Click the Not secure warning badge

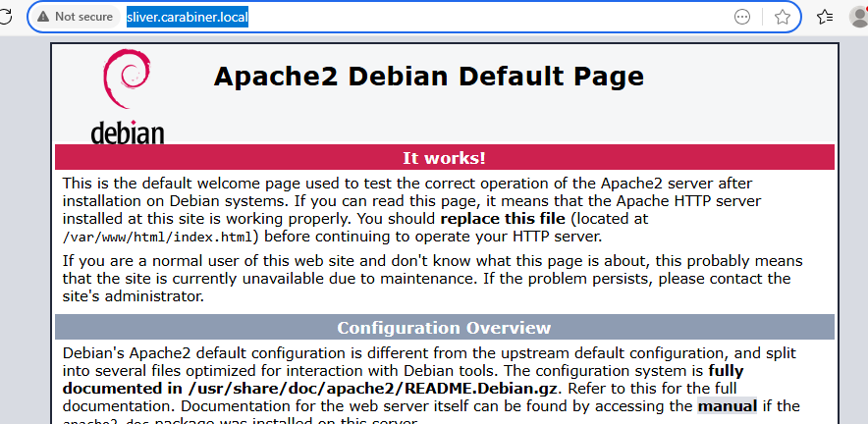[x=75, y=17]
